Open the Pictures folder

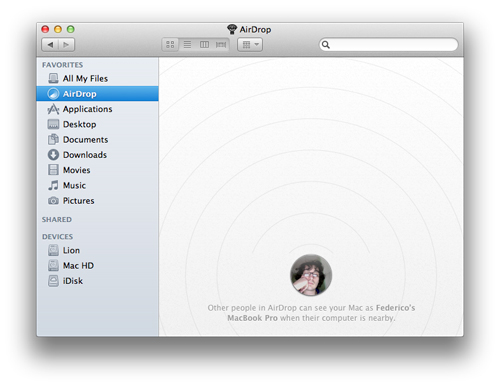click(97, 201)
